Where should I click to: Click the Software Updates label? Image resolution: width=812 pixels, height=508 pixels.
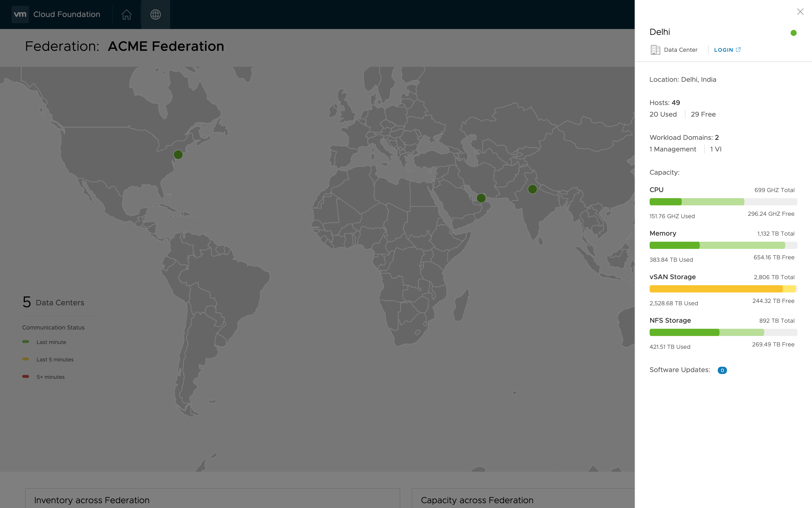pos(680,370)
